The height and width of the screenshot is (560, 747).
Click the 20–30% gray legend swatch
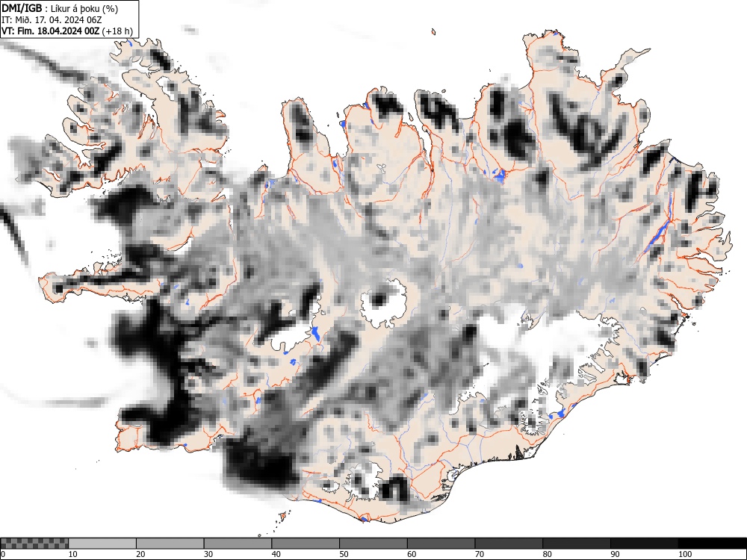click(170, 544)
